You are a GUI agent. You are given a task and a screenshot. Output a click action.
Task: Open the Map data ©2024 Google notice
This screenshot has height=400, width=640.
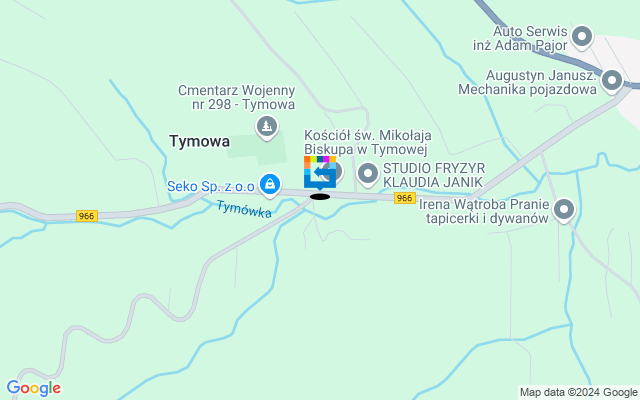coord(579,393)
